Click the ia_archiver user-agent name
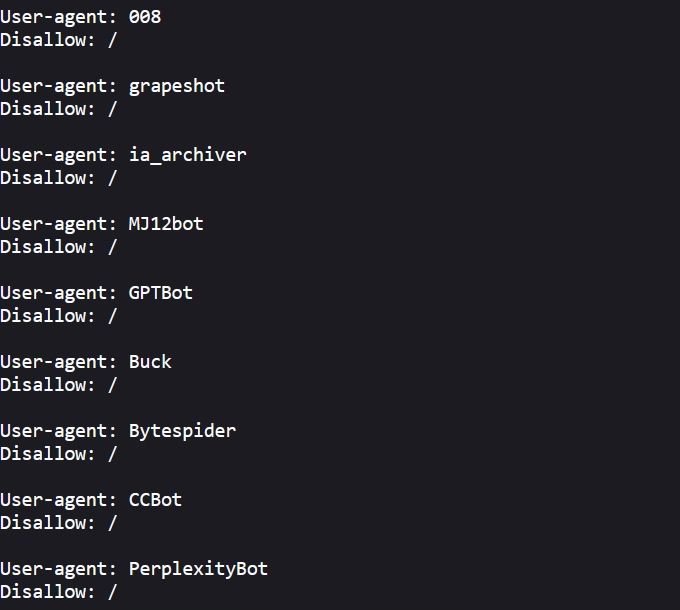Image resolution: width=680 pixels, height=610 pixels. point(187,155)
